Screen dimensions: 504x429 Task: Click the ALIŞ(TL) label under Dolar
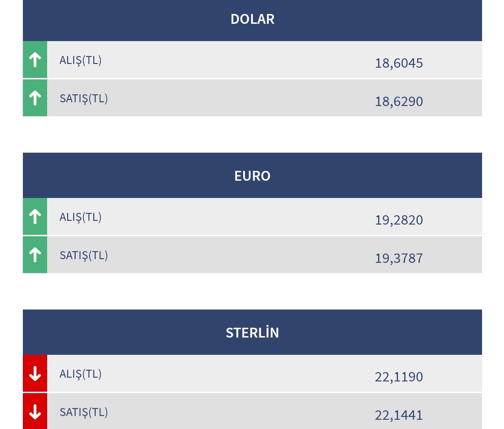point(80,60)
